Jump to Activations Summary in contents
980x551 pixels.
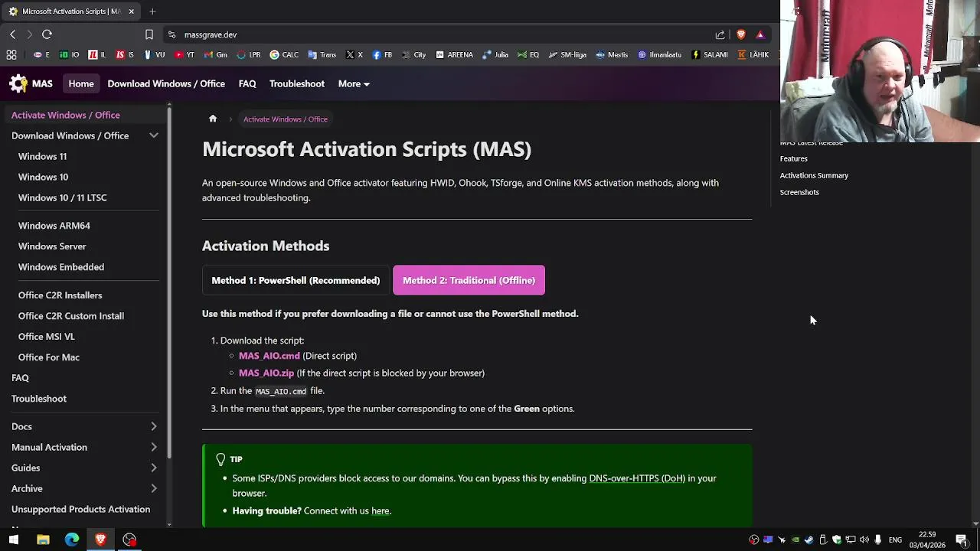point(814,175)
